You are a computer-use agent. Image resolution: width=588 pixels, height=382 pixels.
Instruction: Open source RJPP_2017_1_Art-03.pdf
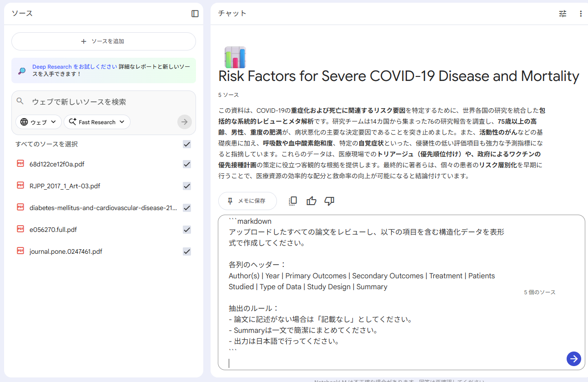pyautogui.click(x=65, y=186)
